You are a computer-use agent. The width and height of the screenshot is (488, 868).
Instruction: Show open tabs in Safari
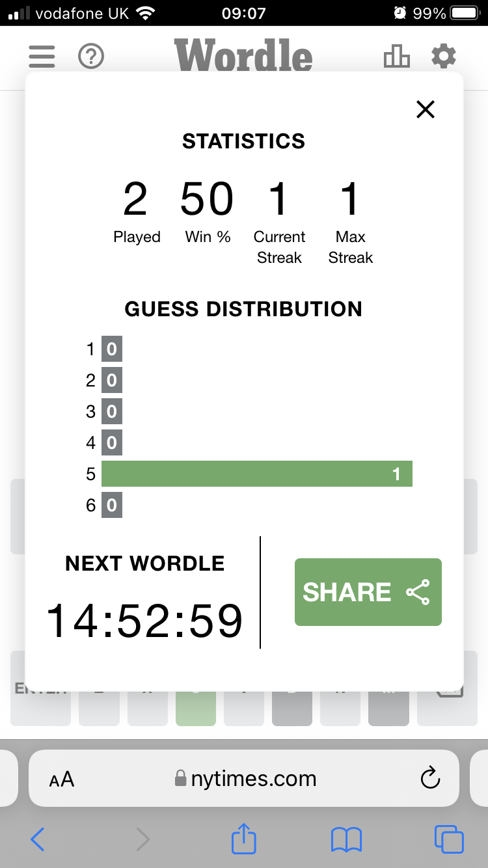[x=449, y=839]
